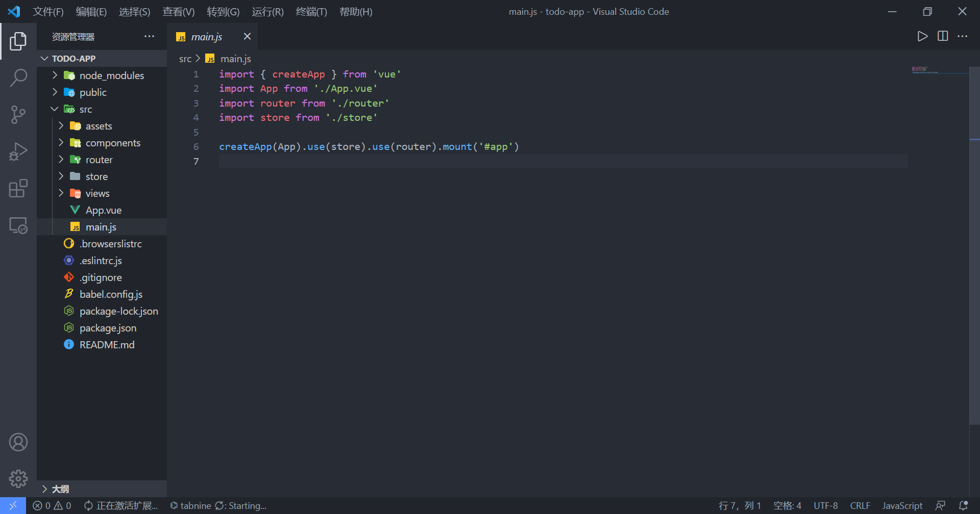Place cursor on empty line 7
The height and width of the screenshot is (514, 980).
point(563,161)
